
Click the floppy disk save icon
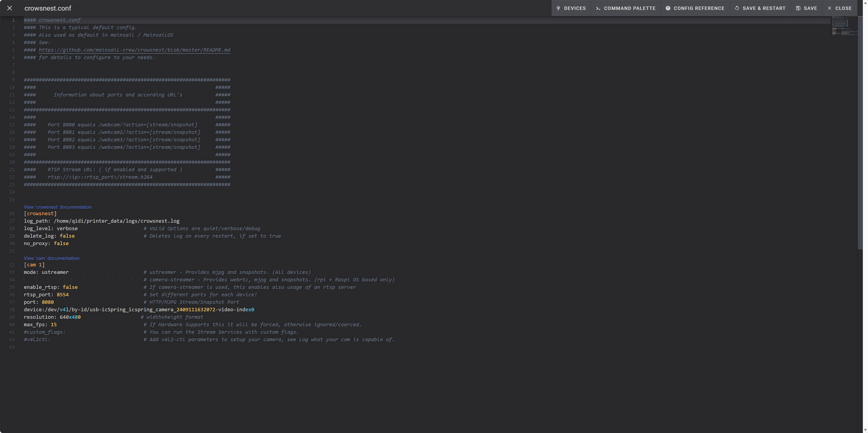pyautogui.click(x=798, y=8)
